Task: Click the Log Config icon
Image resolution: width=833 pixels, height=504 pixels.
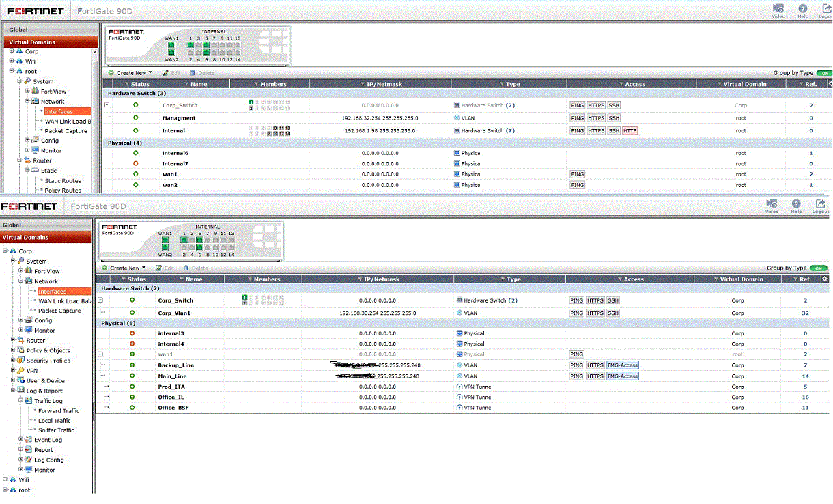Action: [x=29, y=460]
